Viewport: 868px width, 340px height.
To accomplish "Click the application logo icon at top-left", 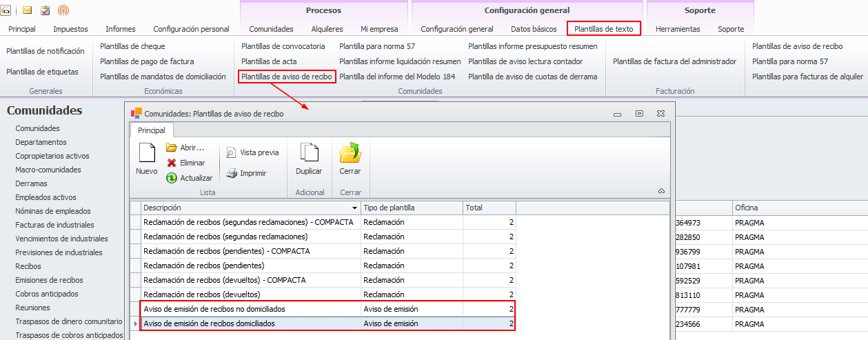I will tap(5, 10).
